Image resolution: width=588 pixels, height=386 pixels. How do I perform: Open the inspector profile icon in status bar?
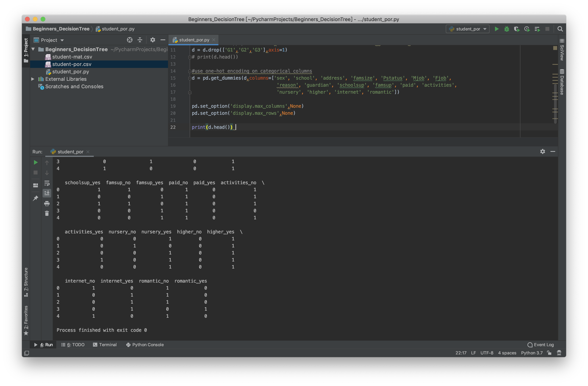(559, 353)
